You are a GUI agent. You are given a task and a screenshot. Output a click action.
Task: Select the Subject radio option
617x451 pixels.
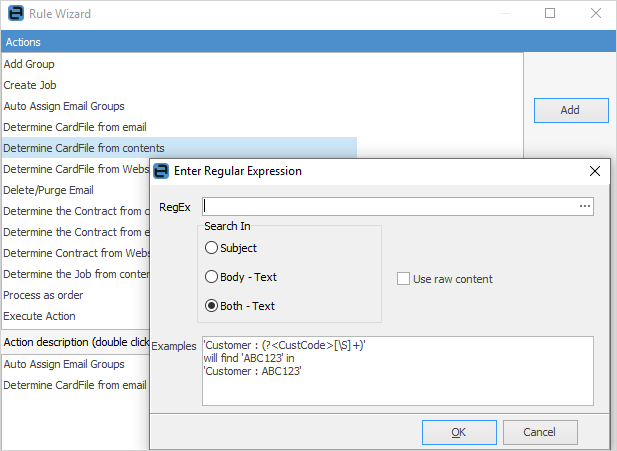pos(211,248)
